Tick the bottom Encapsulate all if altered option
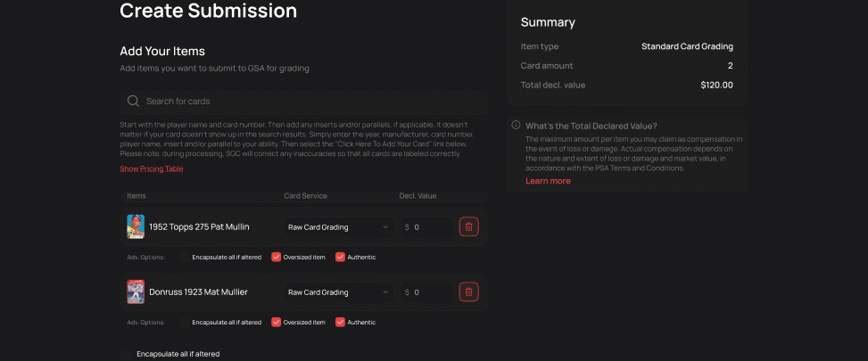The width and height of the screenshot is (868, 361). pyautogui.click(x=128, y=354)
